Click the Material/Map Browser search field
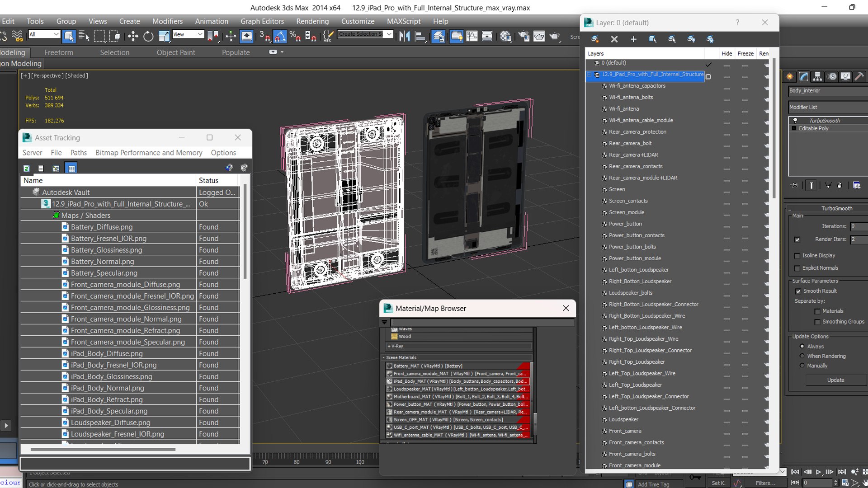The height and width of the screenshot is (488, 868). coord(482,322)
